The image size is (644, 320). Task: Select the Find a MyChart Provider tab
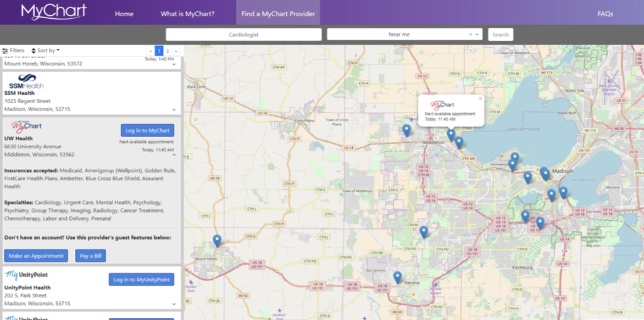pyautogui.click(x=278, y=14)
